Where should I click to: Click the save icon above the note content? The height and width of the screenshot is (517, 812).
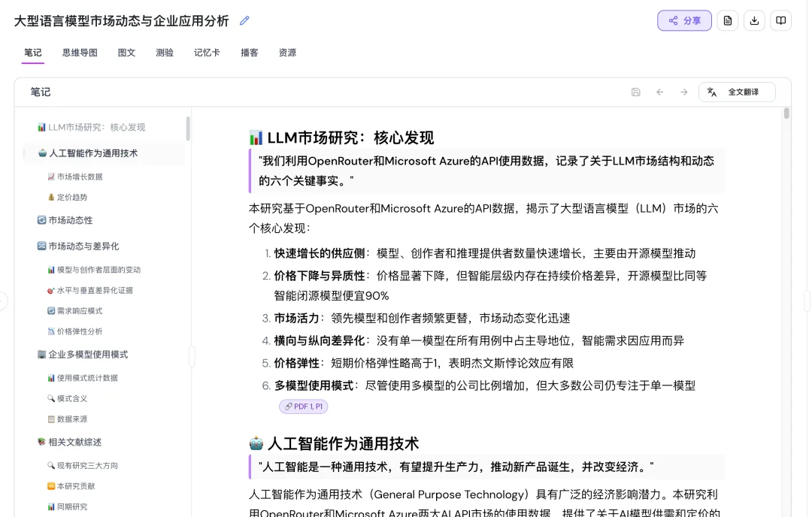point(635,92)
